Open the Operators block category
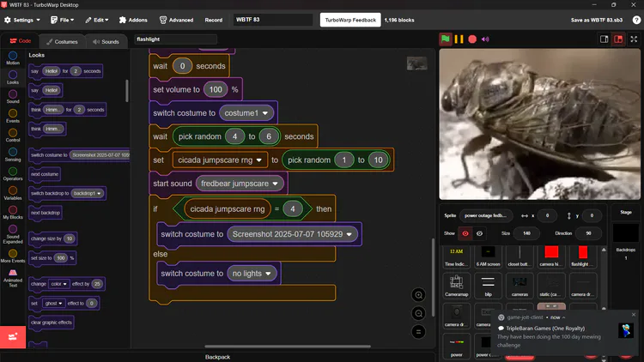Viewport: 644px width, 362px height. (x=13, y=173)
